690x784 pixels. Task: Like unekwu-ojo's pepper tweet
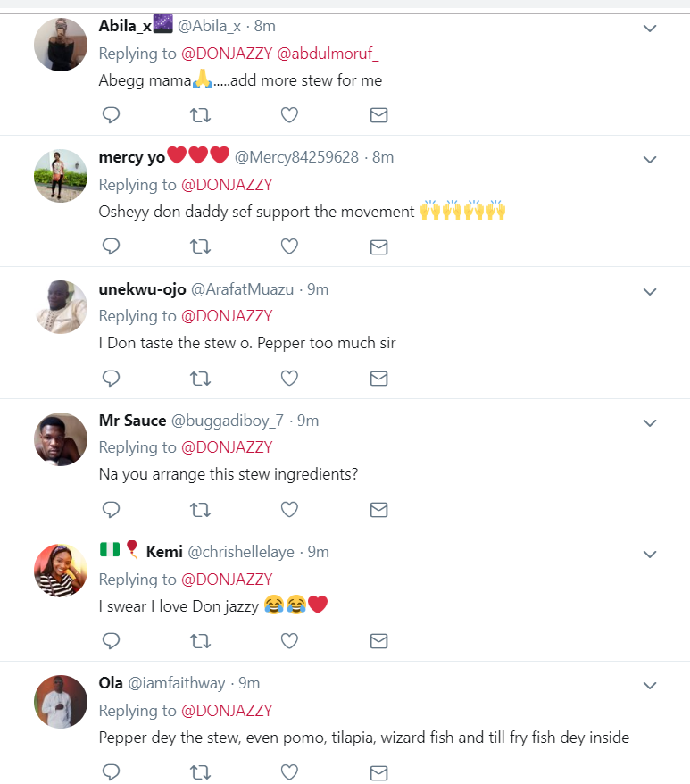(x=289, y=378)
